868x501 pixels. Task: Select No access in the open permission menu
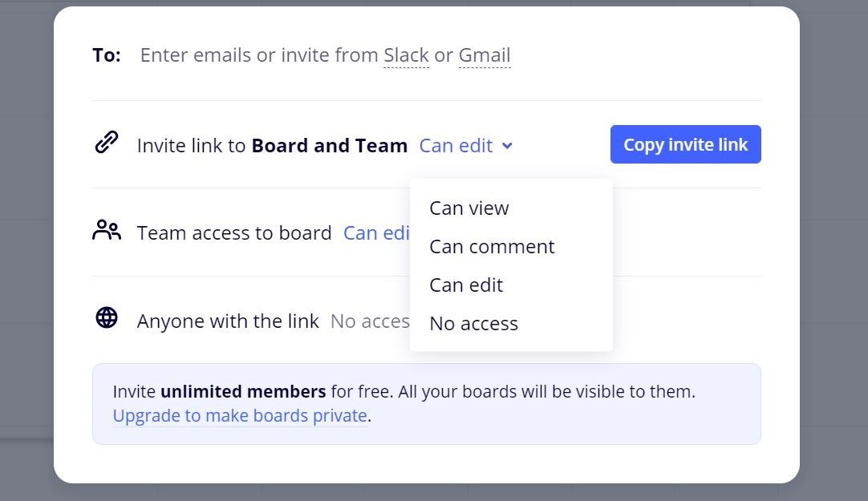[x=473, y=323]
